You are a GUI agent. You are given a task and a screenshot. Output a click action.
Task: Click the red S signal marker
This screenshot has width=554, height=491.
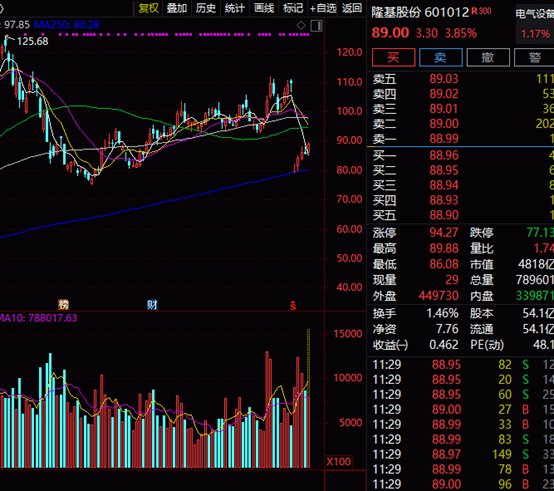pyautogui.click(x=293, y=305)
